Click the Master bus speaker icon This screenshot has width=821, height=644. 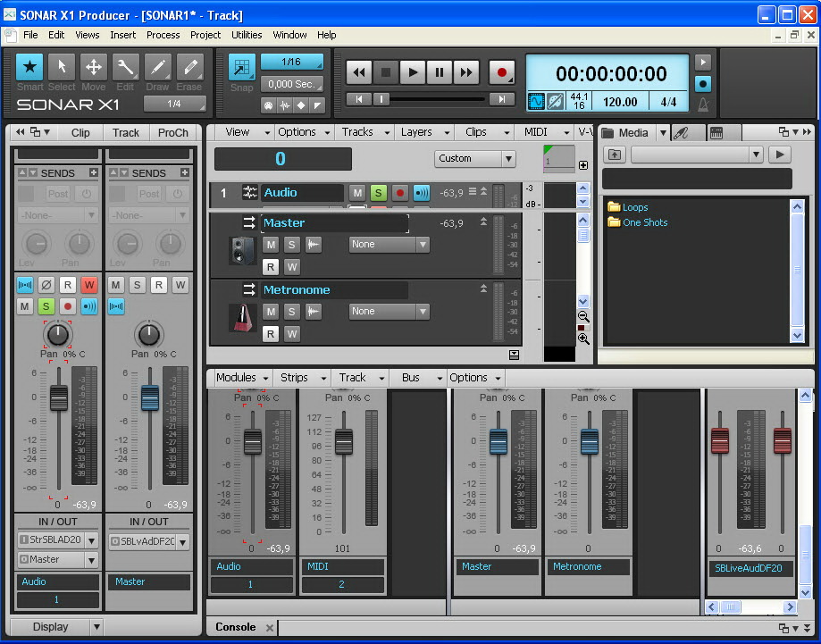[x=242, y=250]
